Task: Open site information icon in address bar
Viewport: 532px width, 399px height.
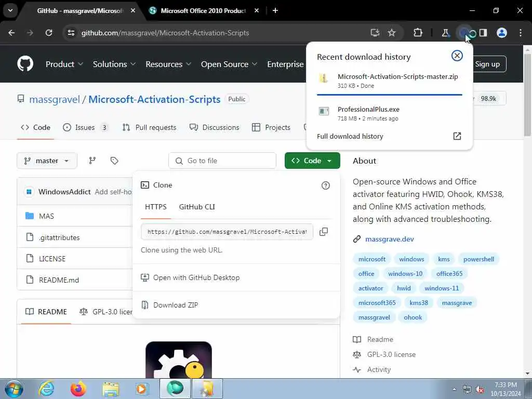Action: pos(71,33)
